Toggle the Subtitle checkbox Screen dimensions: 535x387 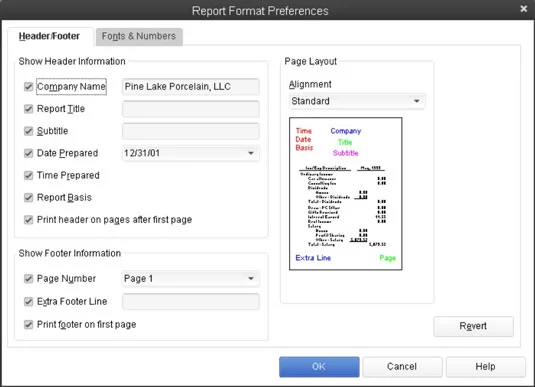point(29,131)
